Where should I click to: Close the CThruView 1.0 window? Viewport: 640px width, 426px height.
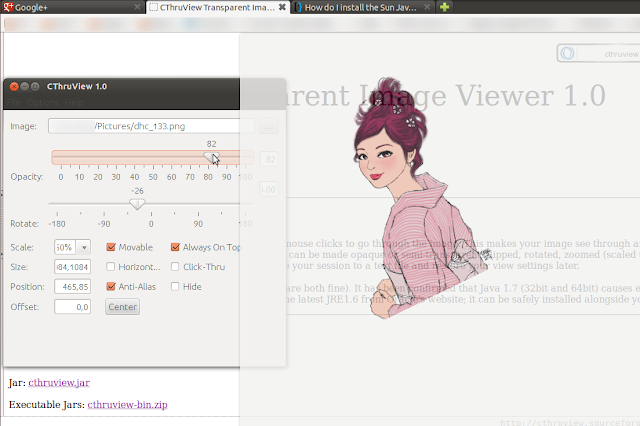click(x=14, y=87)
